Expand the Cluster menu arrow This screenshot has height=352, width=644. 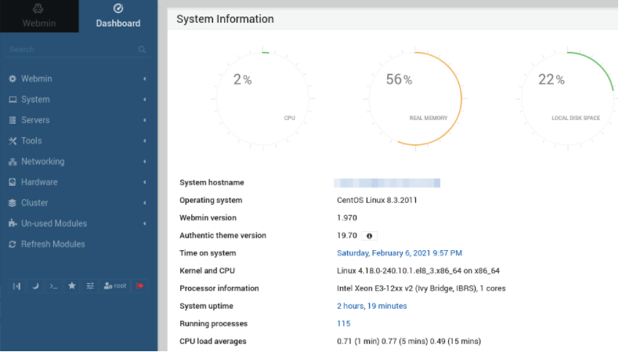(x=145, y=203)
